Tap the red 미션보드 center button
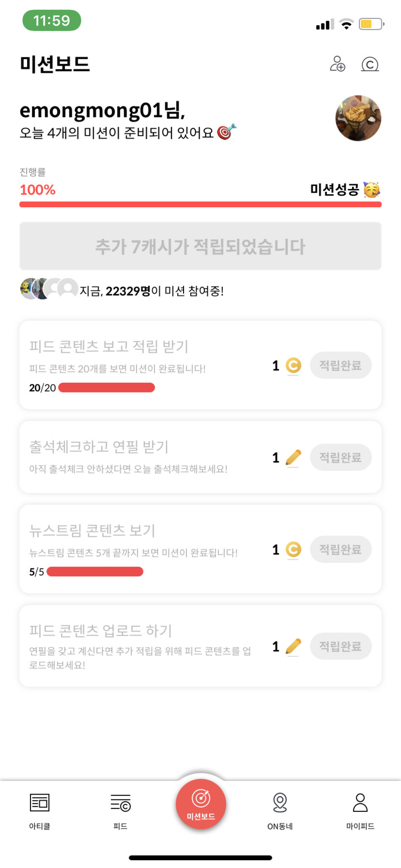The height and width of the screenshot is (868, 401). pos(201,804)
